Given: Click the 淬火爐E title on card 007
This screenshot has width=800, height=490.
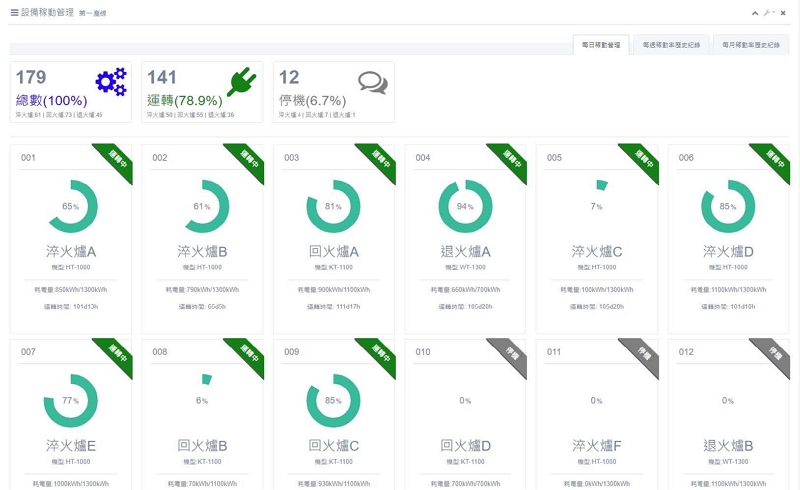Looking at the screenshot, I should (x=70, y=445).
